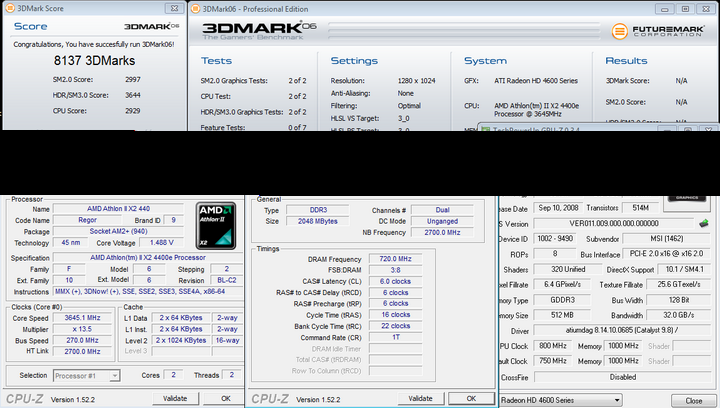Click the Multiplier field x 13.5
The width and height of the screenshot is (720, 408).
[82, 329]
